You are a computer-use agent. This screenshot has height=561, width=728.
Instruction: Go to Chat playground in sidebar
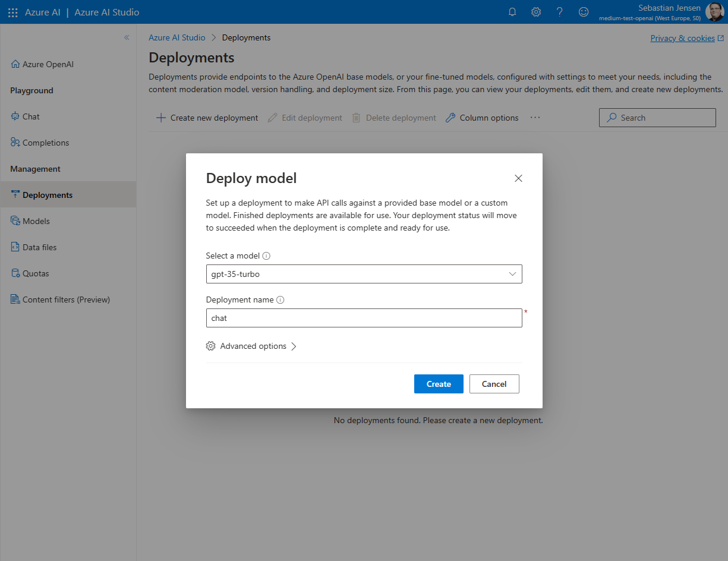pos(31,116)
